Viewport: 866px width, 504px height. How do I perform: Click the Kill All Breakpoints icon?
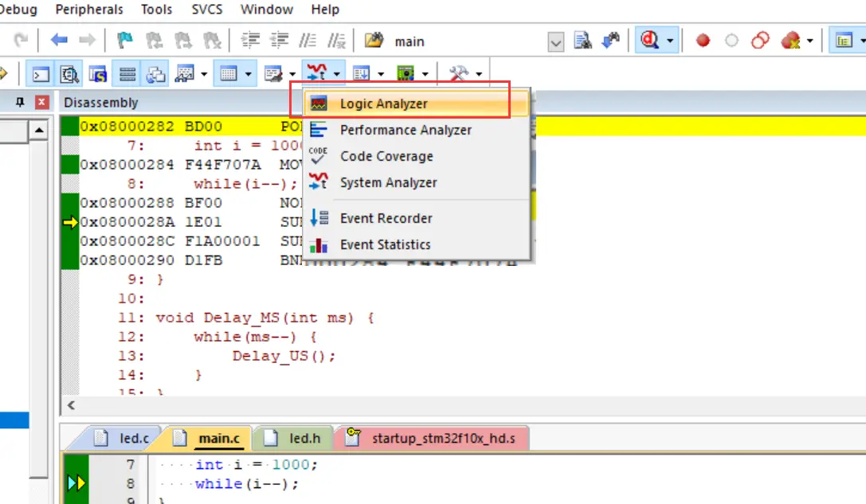click(790, 41)
